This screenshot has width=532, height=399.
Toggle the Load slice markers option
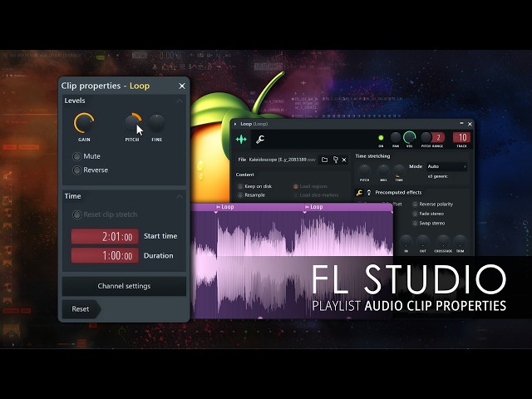(x=316, y=195)
